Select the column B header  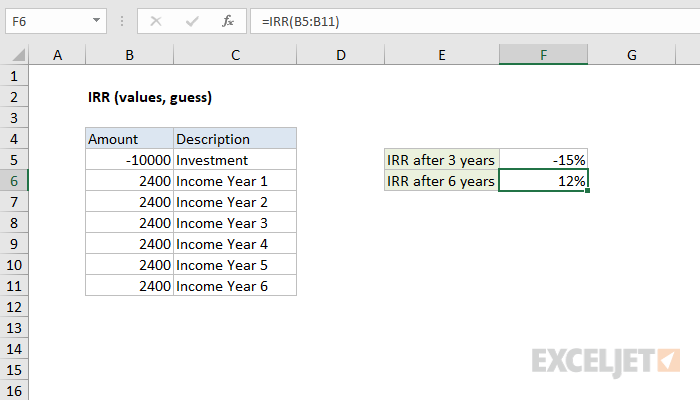coord(129,55)
